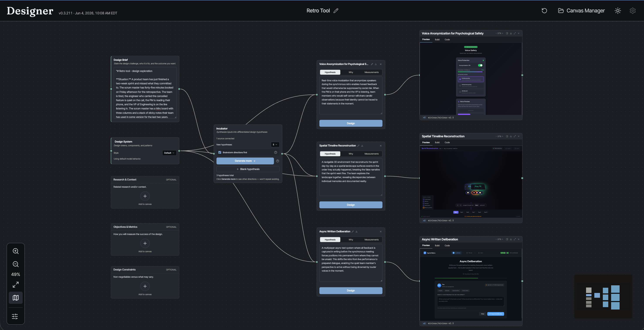Click Save Contribution in Async Deliberation preview
Viewport: 644px width, 330px height.
495,314
